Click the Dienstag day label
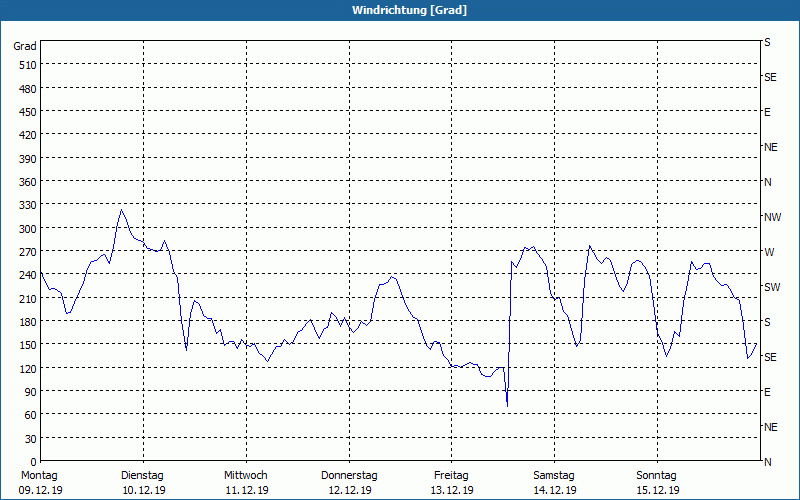The height and width of the screenshot is (500, 800). (x=142, y=476)
